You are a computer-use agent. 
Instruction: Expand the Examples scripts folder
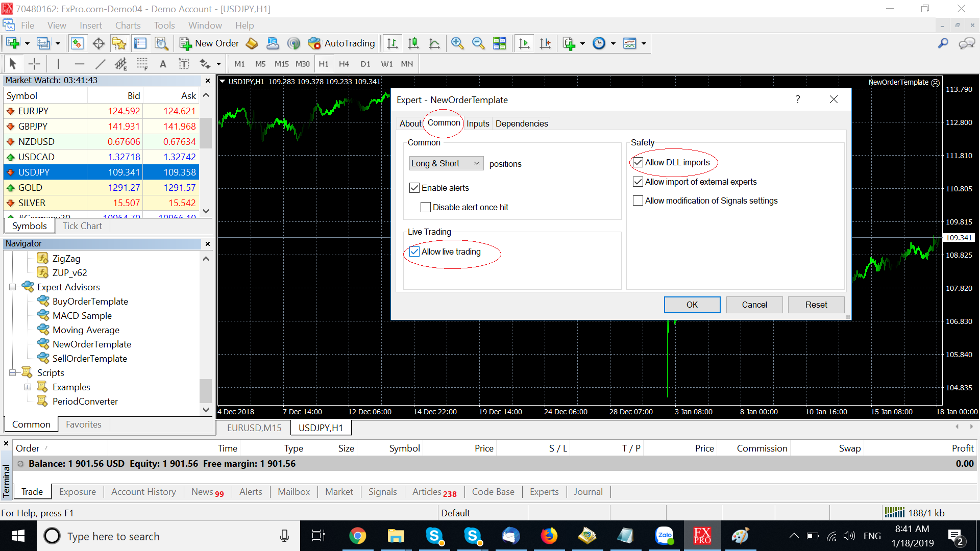coord(28,387)
